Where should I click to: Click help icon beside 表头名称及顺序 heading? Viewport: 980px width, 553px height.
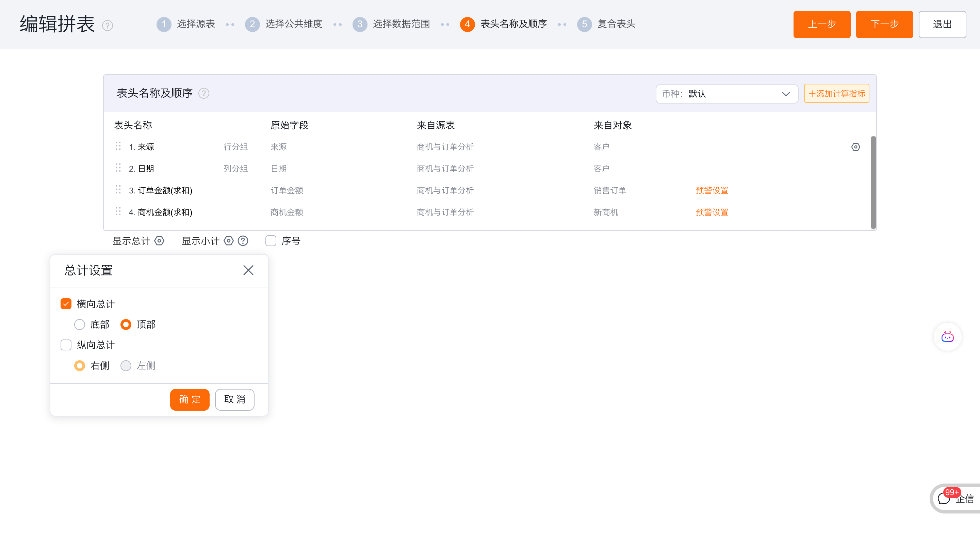pos(204,94)
